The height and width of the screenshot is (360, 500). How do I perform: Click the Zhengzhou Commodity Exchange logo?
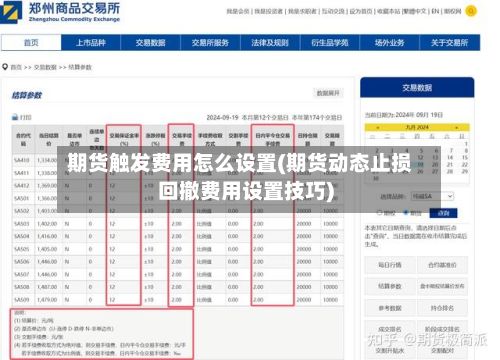[61, 12]
